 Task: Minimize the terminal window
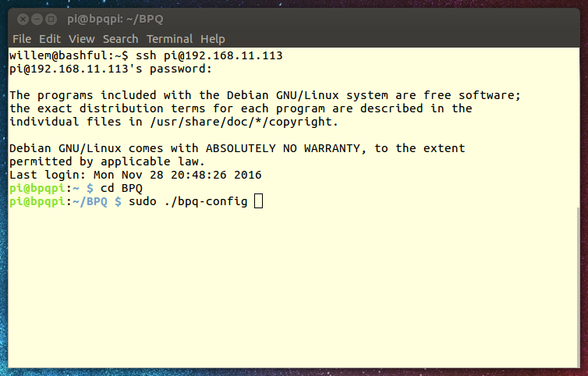coord(37,19)
